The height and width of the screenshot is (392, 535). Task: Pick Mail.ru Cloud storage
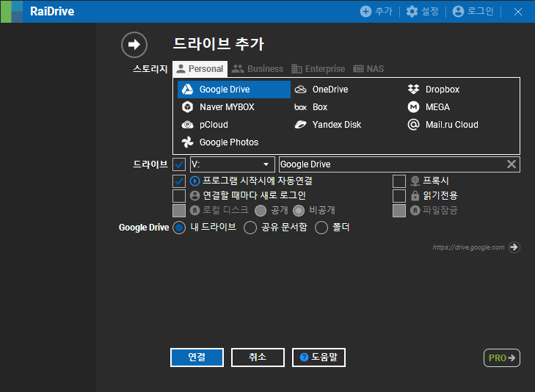[443, 125]
